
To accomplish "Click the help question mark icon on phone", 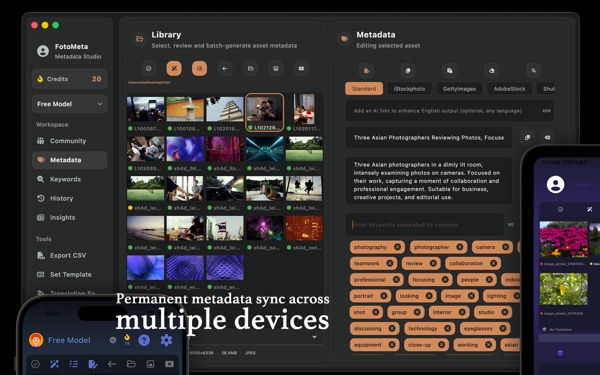I will point(144,340).
